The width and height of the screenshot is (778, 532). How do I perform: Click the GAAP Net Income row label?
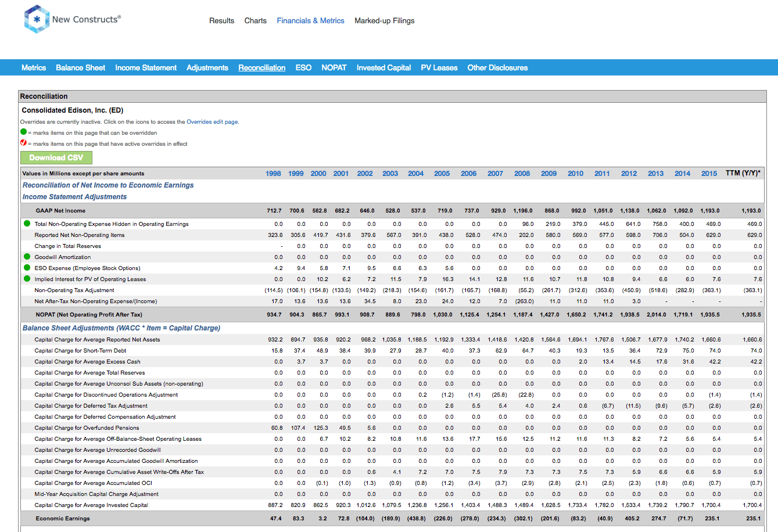[x=60, y=210]
